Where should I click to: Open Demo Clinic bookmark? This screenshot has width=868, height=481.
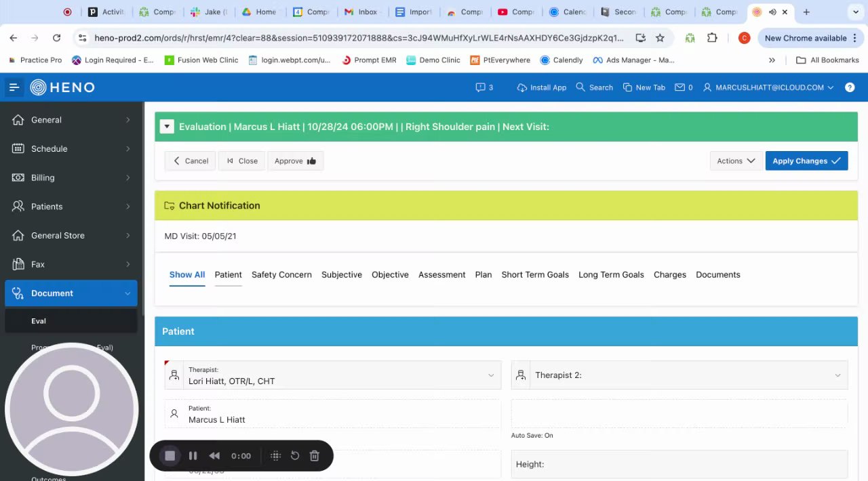[x=433, y=60]
